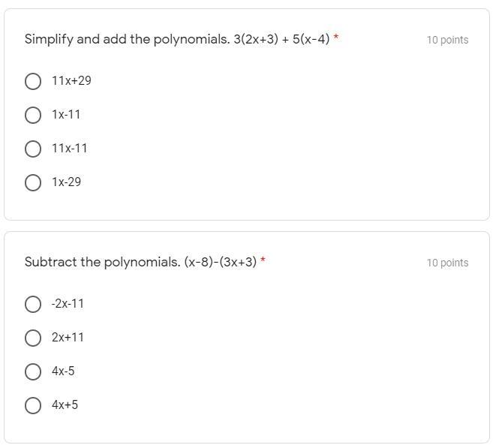Click the 2x+11 answer label
Image resolution: width=499 pixels, height=448 pixels.
click(68, 337)
